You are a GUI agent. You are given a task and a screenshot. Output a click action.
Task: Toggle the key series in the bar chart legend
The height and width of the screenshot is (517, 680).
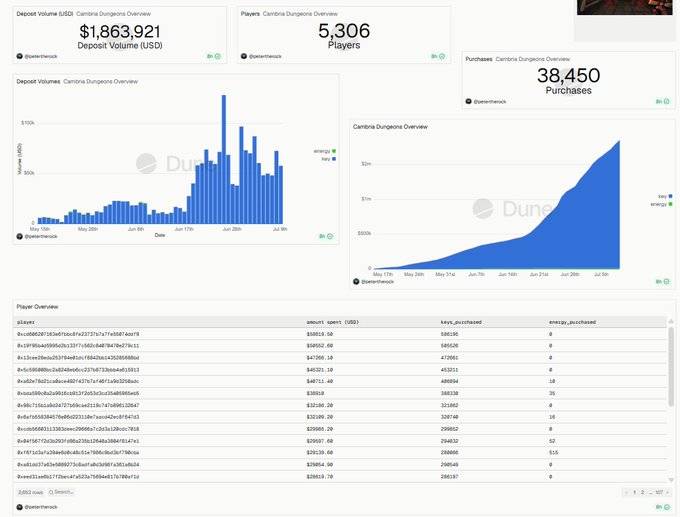pos(328,159)
